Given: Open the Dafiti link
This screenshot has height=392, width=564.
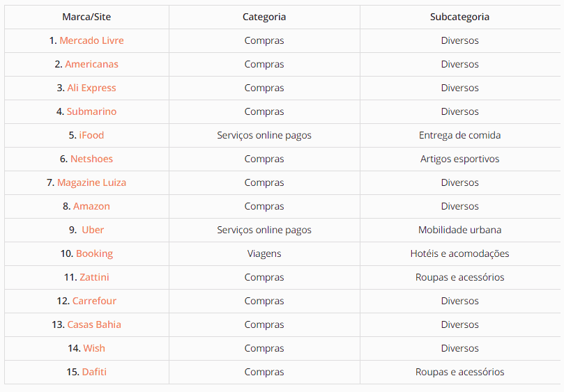Looking at the screenshot, I should [x=94, y=372].
